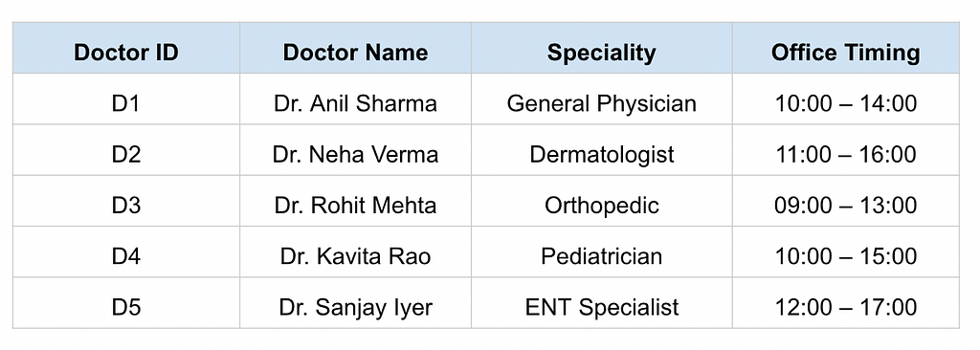
Task: Select the D5 cell
Action: (126, 303)
